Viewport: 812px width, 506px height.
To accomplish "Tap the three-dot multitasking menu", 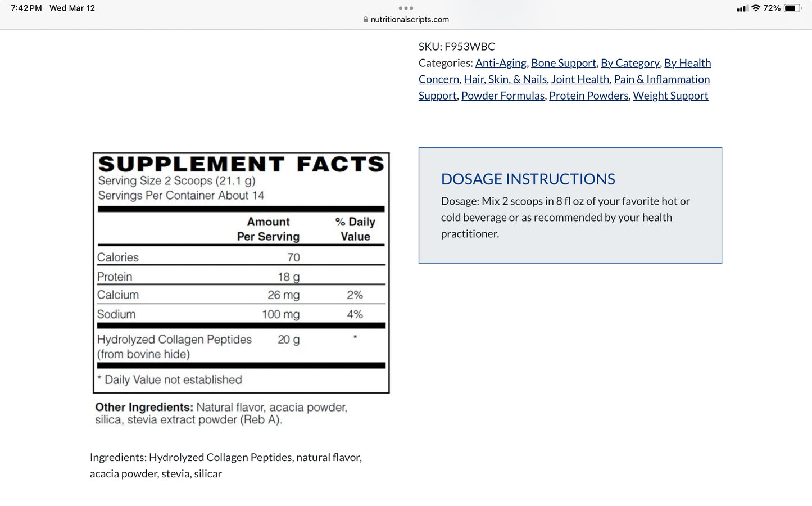I will coord(406,8).
